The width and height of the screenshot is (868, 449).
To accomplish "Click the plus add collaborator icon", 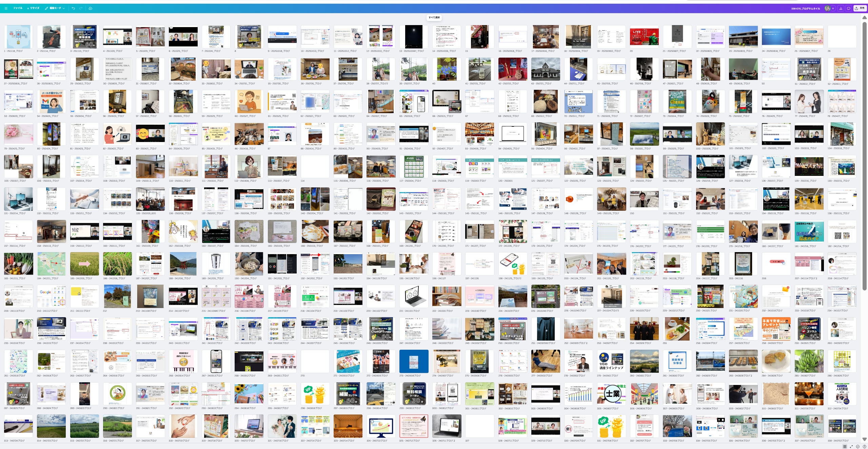I will click(833, 8).
